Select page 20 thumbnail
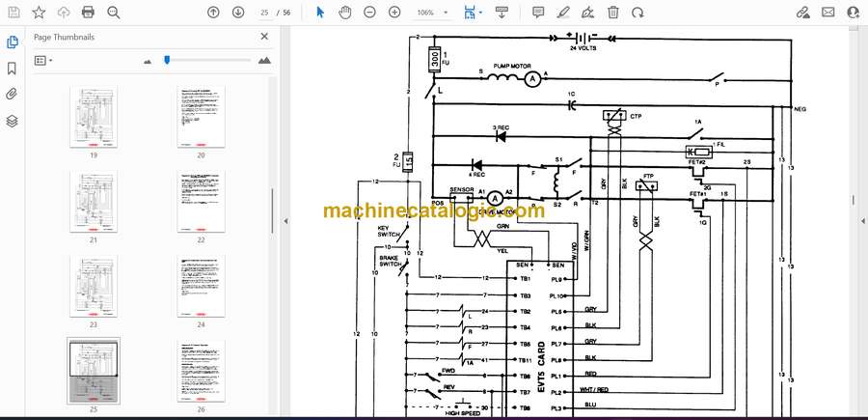 coord(202,117)
